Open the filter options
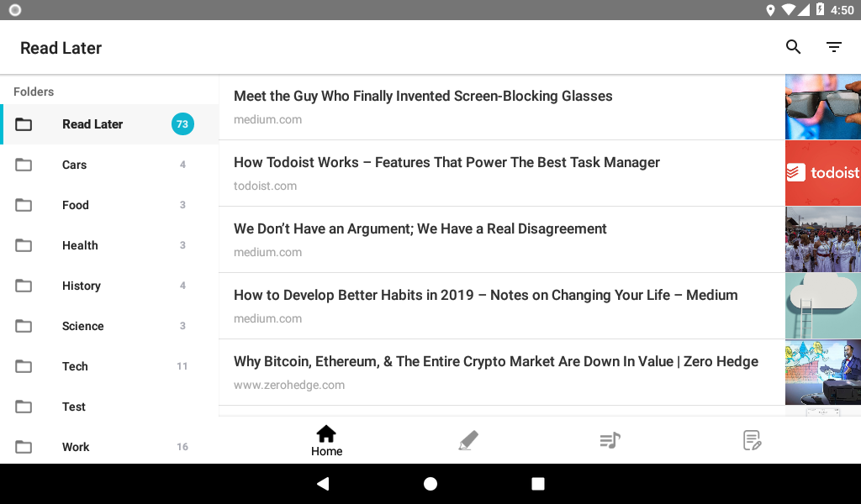This screenshot has width=861, height=504. pyautogui.click(x=833, y=47)
